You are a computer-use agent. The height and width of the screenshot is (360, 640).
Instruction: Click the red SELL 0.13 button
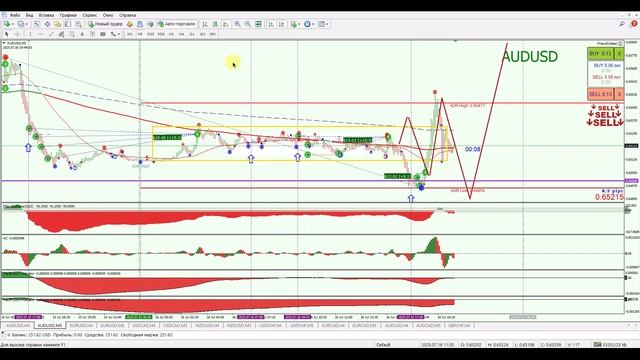click(x=600, y=94)
